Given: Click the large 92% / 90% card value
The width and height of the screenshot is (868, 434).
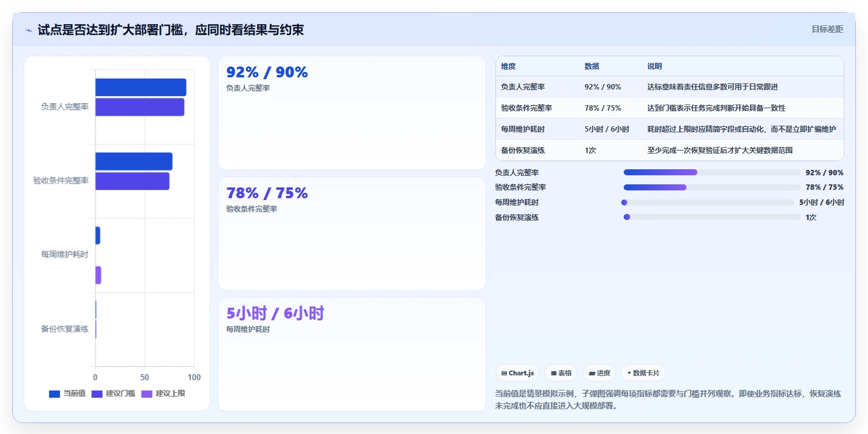Looking at the screenshot, I should [267, 73].
